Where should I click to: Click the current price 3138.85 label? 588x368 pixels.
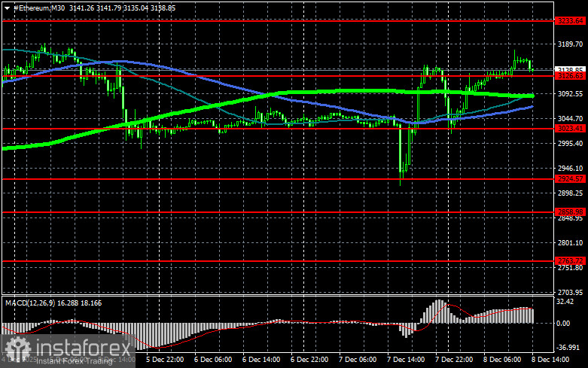[x=570, y=70]
